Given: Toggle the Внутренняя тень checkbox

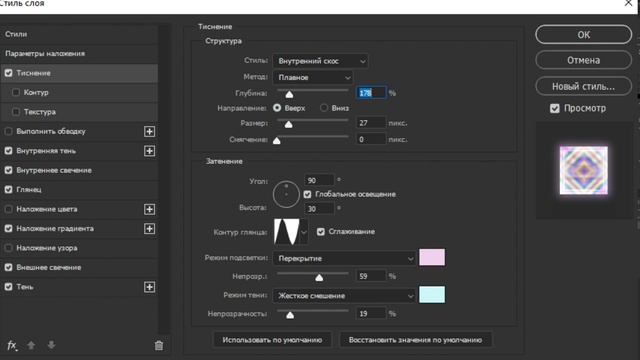Looking at the screenshot, I should pos(9,151).
